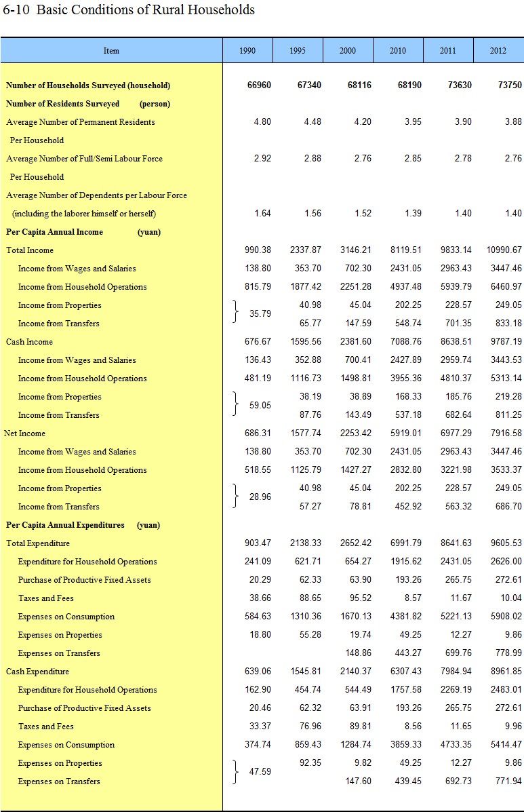This screenshot has height=812, width=524.
Task: Click permanent residents value 3.88
Action: click(x=513, y=121)
